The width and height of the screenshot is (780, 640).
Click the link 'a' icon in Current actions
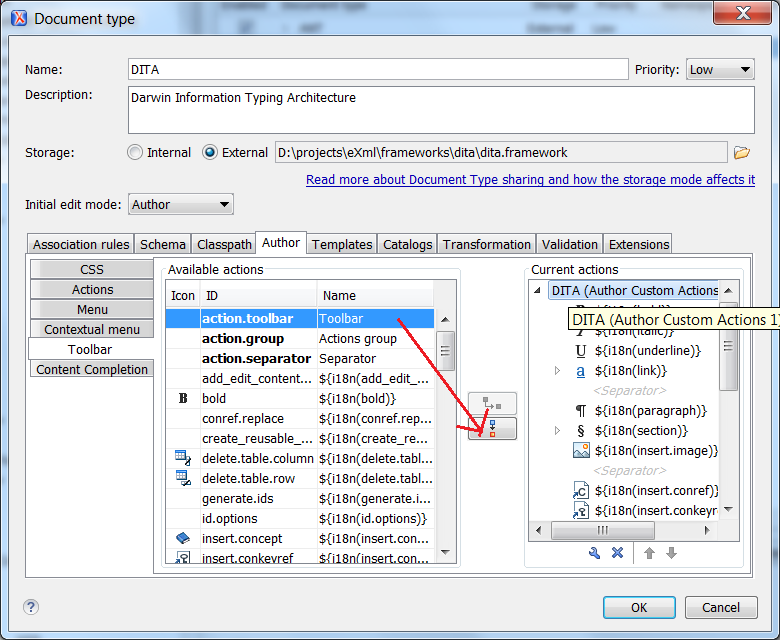point(581,371)
